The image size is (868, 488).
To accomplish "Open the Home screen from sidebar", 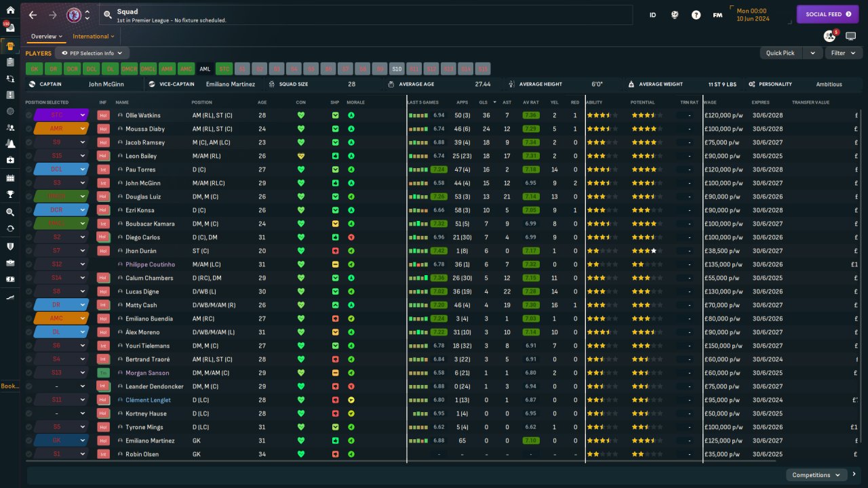I will 10,10.
